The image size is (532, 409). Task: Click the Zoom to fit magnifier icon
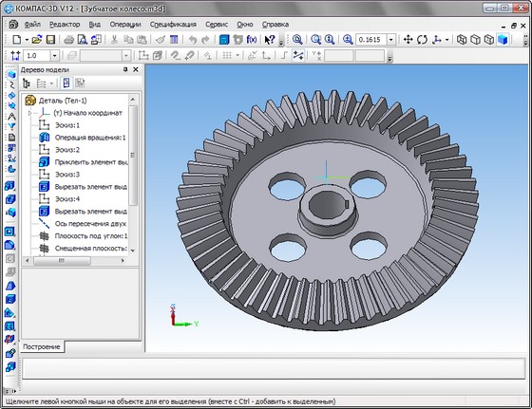297,40
